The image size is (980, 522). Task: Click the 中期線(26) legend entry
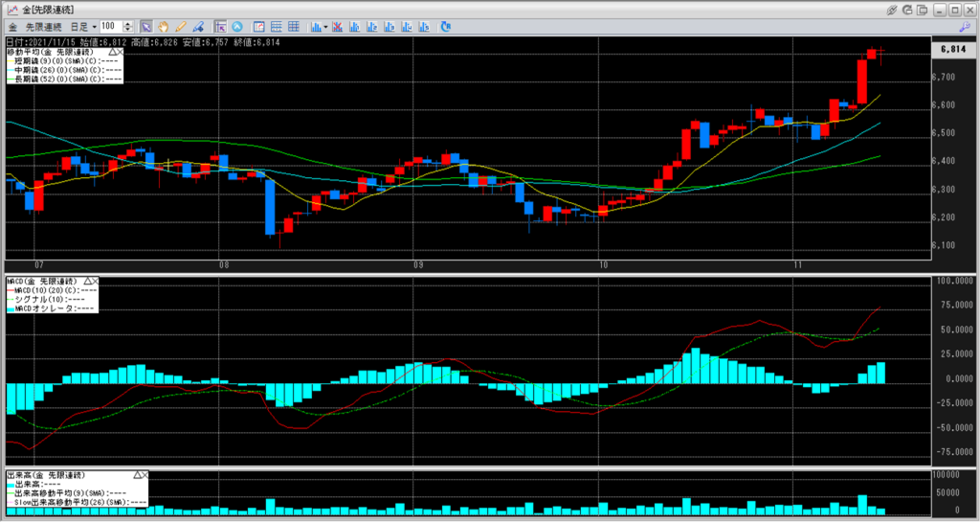[x=64, y=70]
